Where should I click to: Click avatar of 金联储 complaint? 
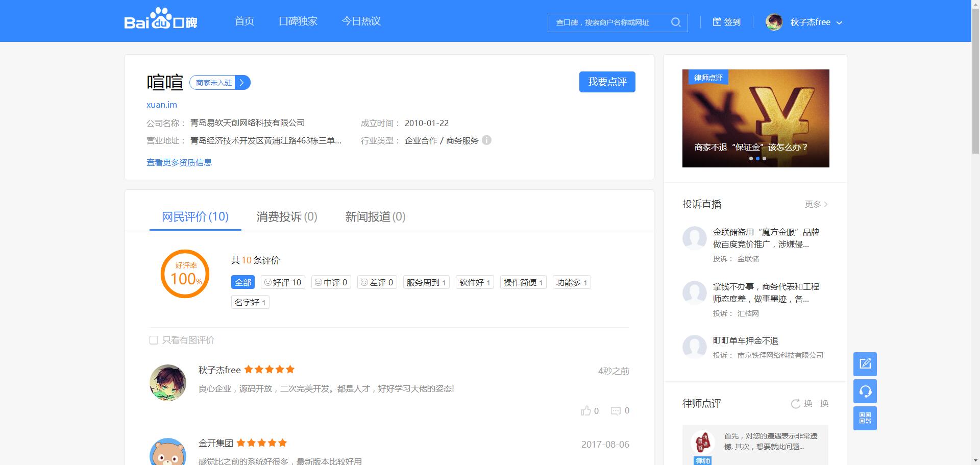[x=695, y=238]
